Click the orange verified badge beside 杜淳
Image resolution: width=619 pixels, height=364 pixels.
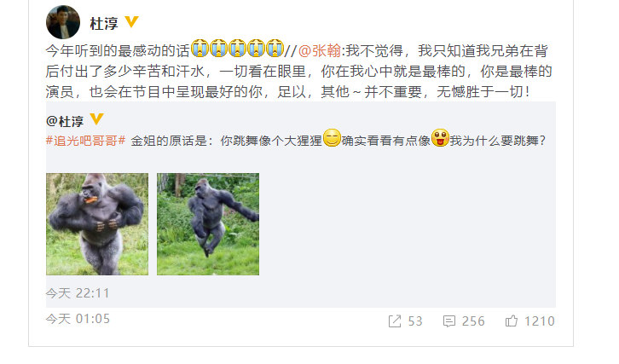point(131,21)
